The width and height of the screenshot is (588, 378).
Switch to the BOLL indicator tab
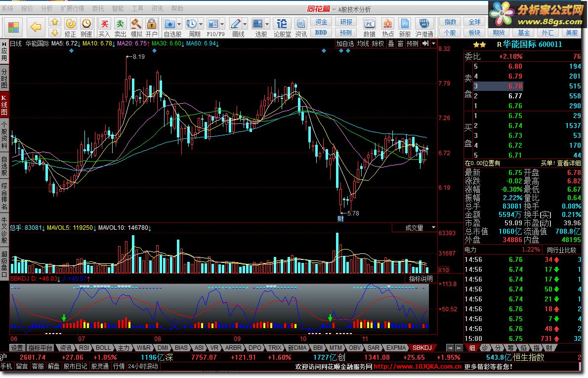pyautogui.click(x=103, y=348)
